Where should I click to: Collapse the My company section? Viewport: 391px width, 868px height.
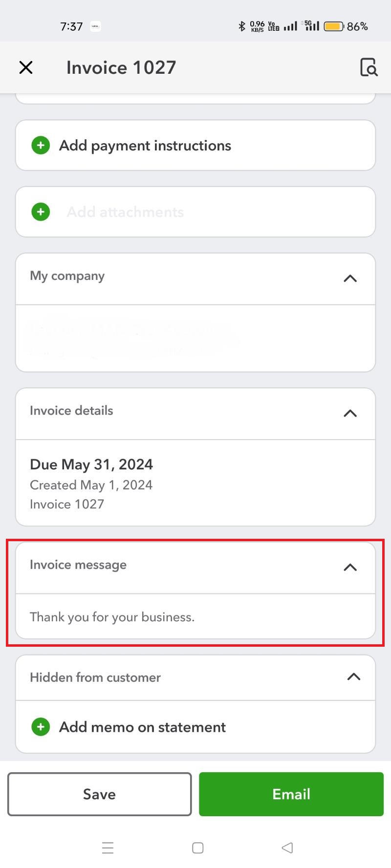(x=349, y=278)
